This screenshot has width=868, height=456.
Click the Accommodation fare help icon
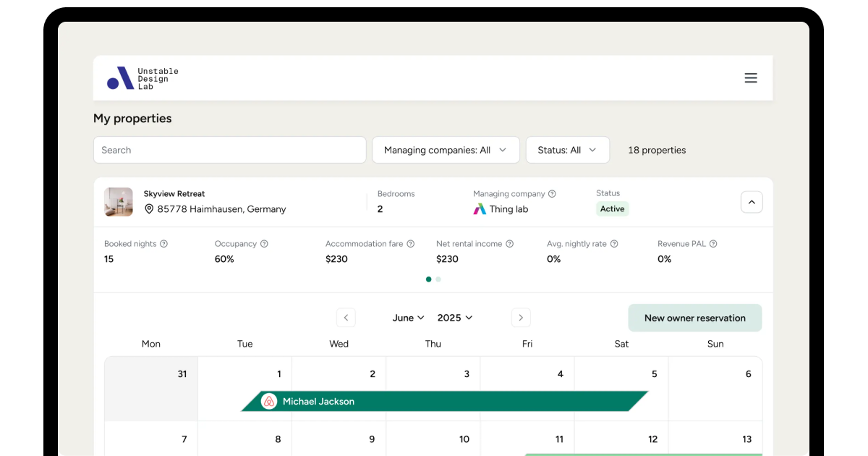(x=410, y=244)
